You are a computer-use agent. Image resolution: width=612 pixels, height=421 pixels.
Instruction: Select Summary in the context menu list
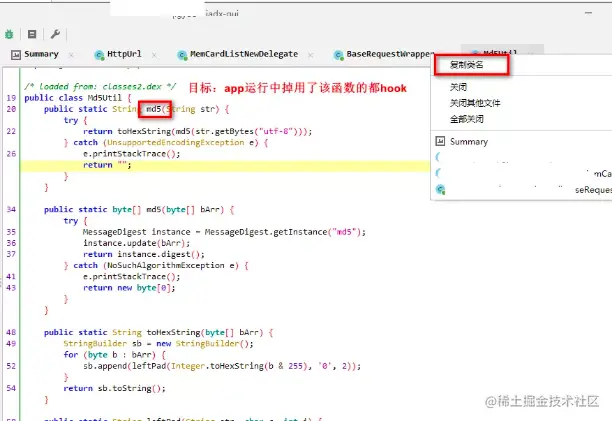pyautogui.click(x=469, y=142)
